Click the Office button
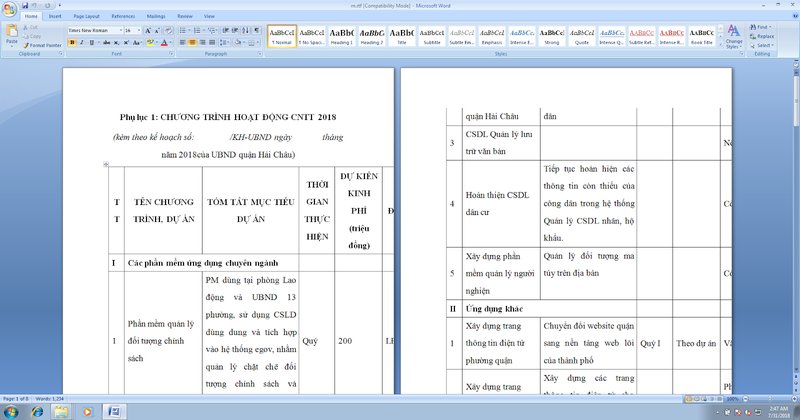This screenshot has height=420, width=800. pos(9,7)
